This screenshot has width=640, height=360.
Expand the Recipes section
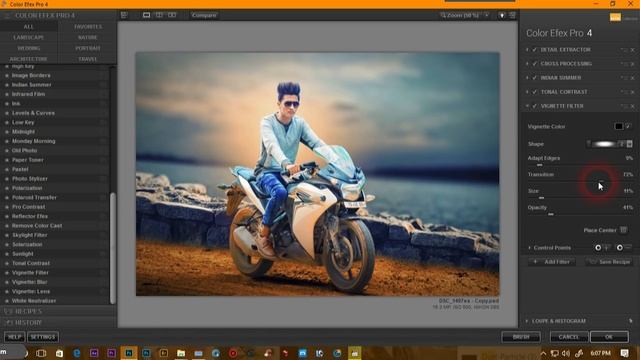[x=58, y=311]
